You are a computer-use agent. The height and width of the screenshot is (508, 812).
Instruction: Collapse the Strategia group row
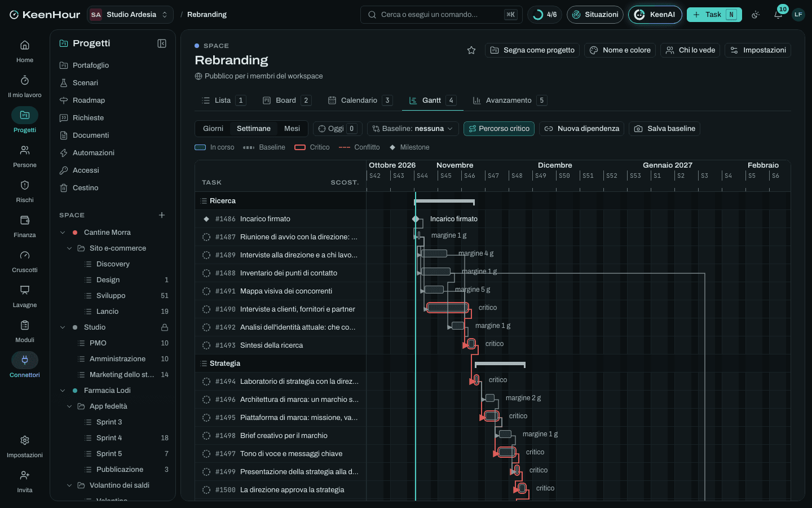tap(204, 364)
